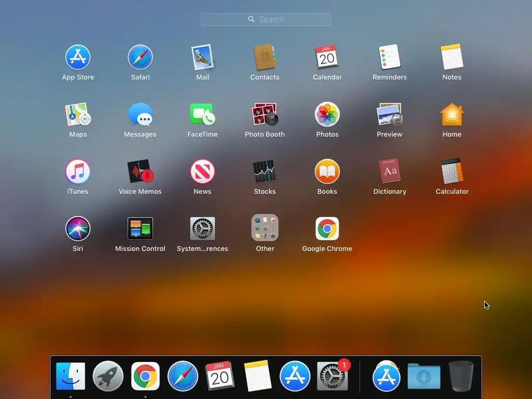
Task: Open App Store from Launchpad grid
Action: (78, 57)
